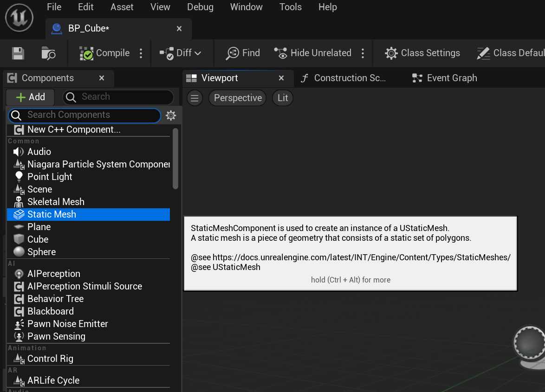The image size is (545, 392).
Task: Open the Asset menu
Action: 122,7
